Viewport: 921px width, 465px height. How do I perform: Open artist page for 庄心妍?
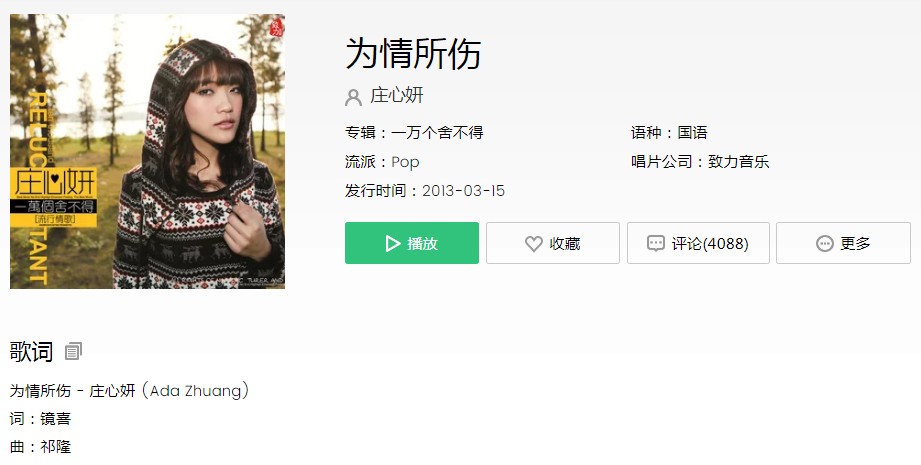tap(396, 96)
